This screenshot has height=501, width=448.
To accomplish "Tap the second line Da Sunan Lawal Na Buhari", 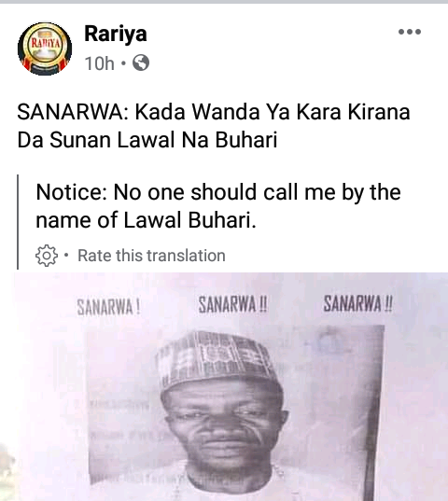I will (147, 140).
